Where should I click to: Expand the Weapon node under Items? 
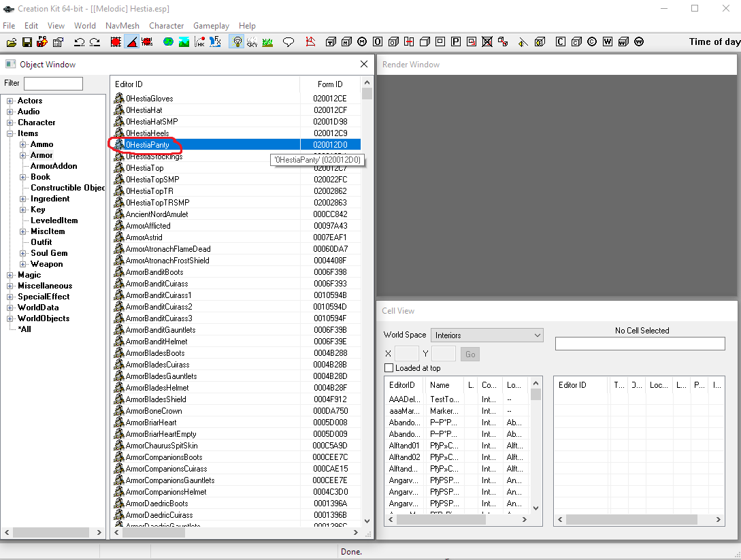coord(23,264)
